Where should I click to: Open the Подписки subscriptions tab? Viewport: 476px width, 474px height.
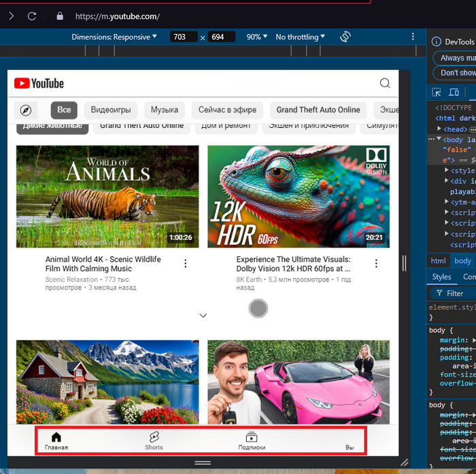click(252, 441)
